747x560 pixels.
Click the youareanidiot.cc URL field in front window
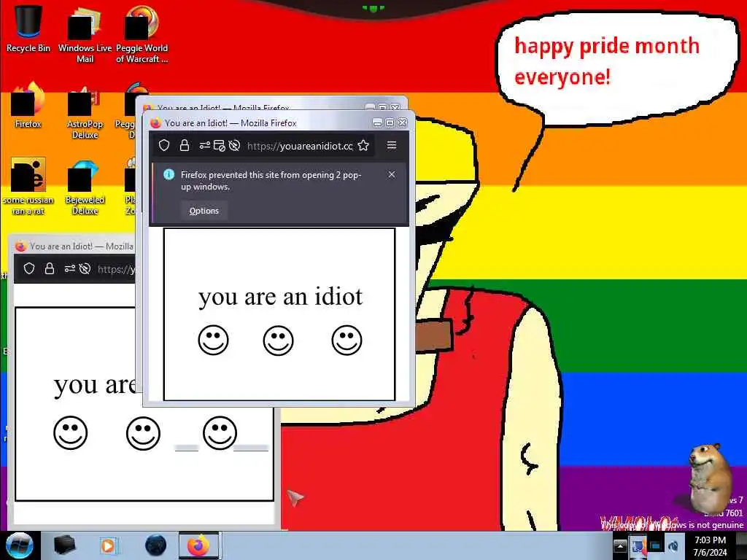tap(300, 146)
